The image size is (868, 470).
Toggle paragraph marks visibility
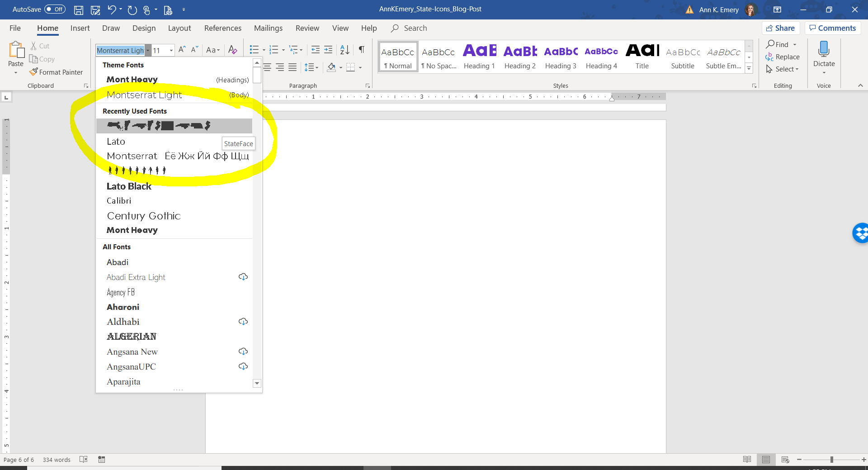361,50
